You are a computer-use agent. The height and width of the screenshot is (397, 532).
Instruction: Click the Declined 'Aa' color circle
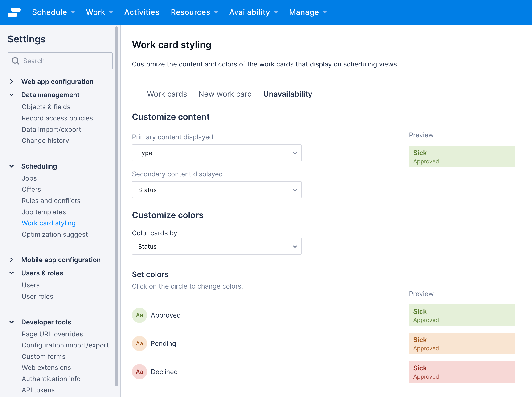[x=139, y=372]
